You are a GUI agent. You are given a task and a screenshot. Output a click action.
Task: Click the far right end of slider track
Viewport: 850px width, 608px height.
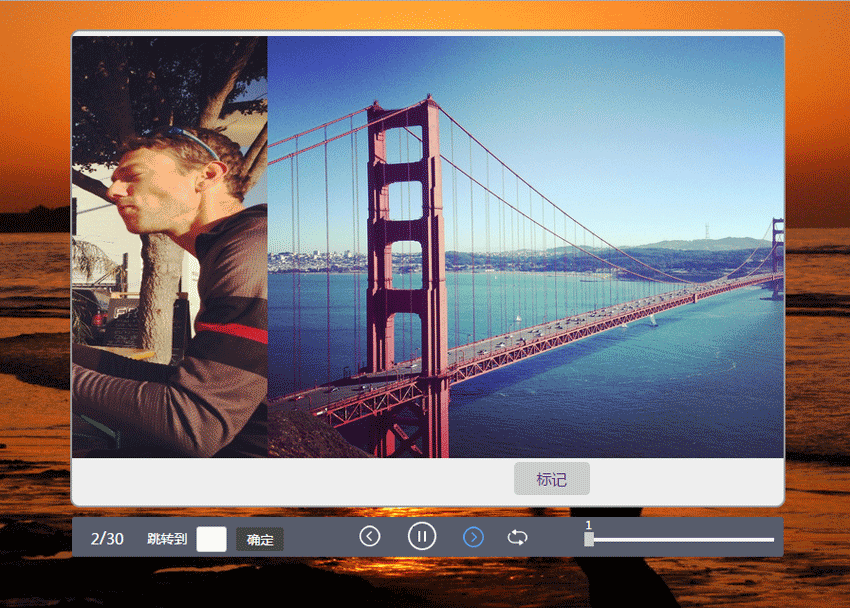(771, 539)
